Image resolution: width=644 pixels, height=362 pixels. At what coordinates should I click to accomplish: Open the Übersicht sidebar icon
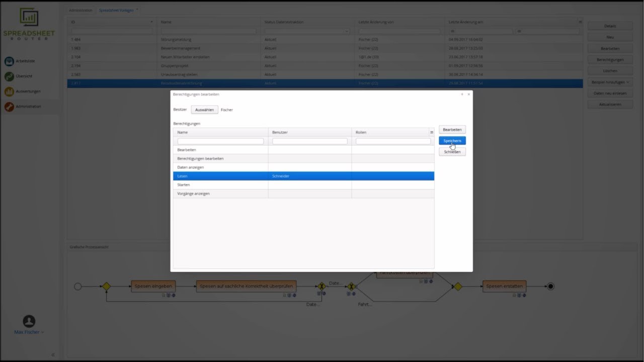pos(9,76)
